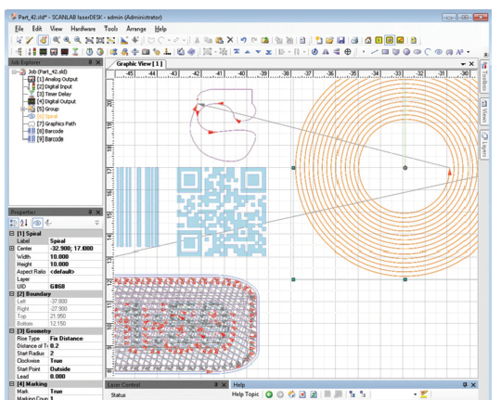Open the View menu
500x400 pixels.
coord(56,29)
